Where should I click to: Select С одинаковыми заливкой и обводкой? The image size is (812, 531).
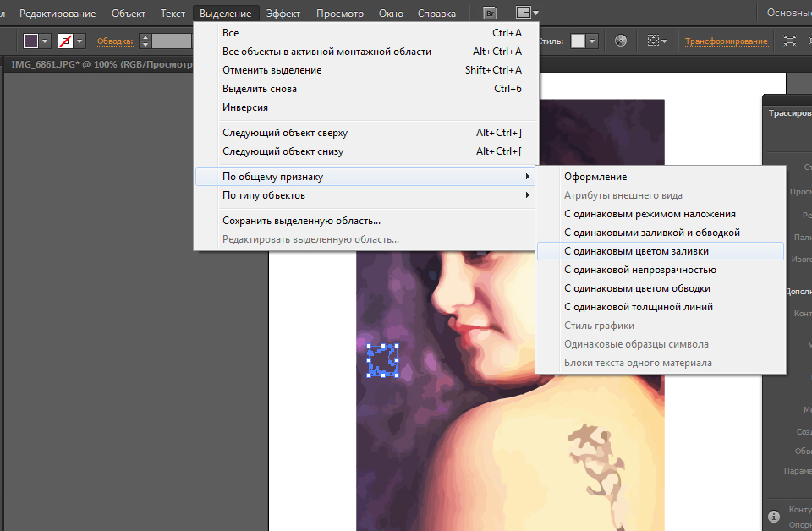661,233
